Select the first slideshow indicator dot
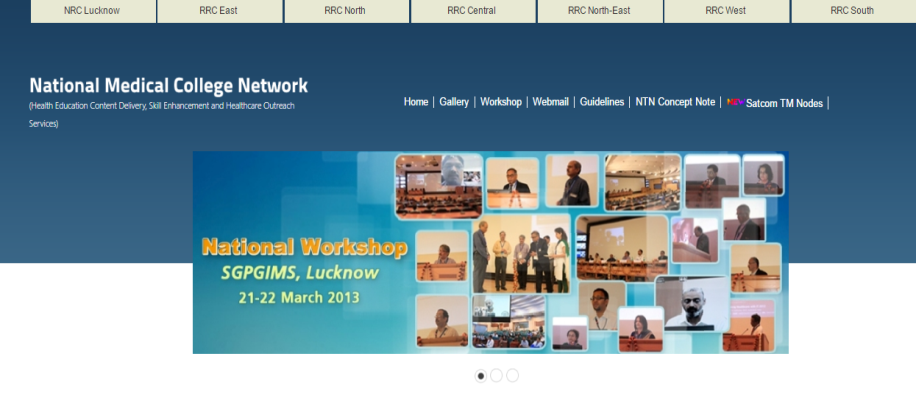The width and height of the screenshot is (916, 407). coord(481,376)
